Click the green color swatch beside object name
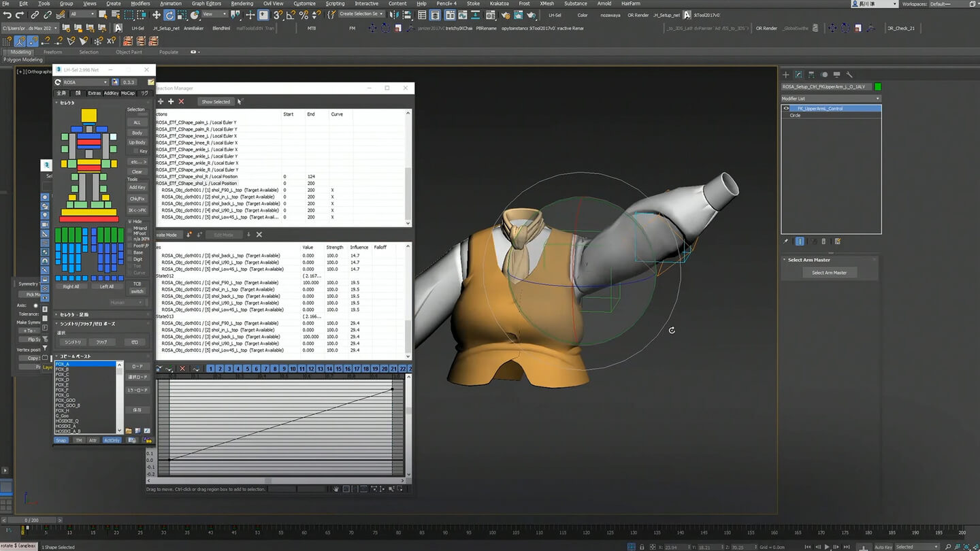The image size is (980, 551). coord(878,86)
